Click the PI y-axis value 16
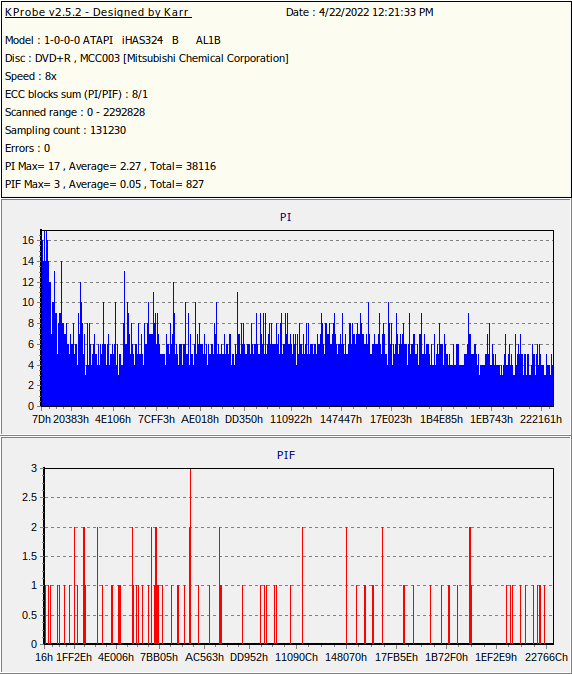The height and width of the screenshot is (674, 572). click(x=28, y=240)
